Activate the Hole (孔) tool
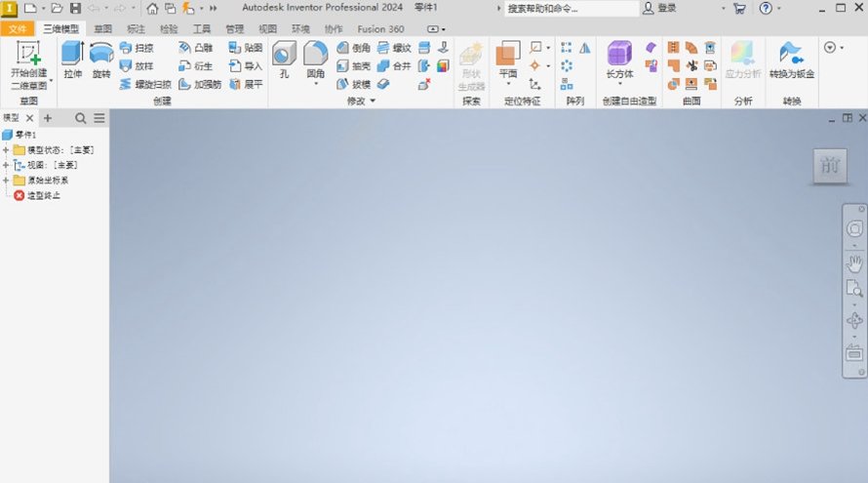 (284, 60)
